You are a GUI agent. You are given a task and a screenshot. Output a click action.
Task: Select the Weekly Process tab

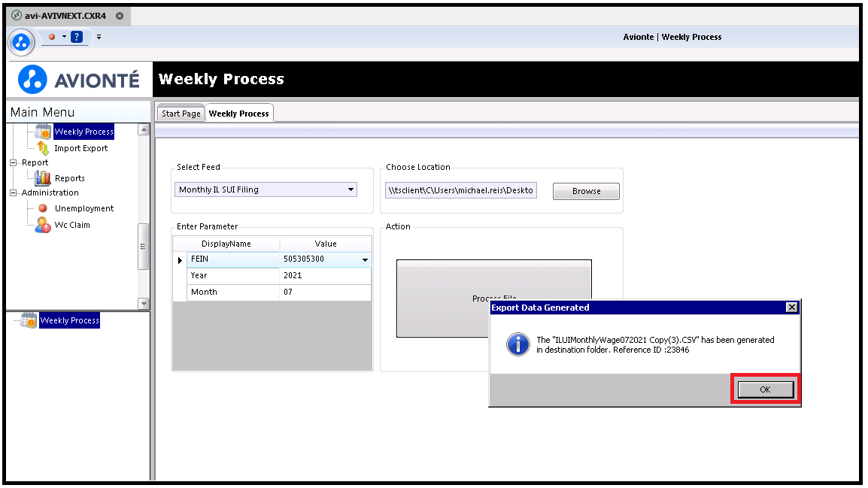click(239, 114)
